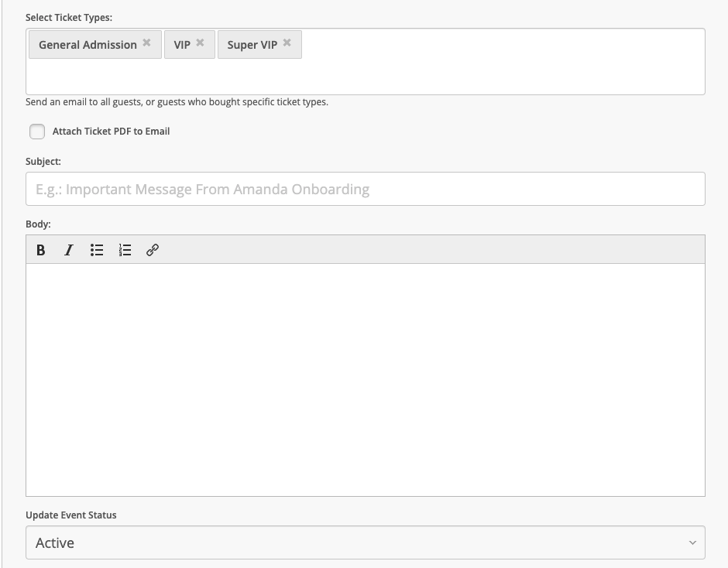The image size is (728, 568).
Task: Toggle italic formatting in body editor
Action: [69, 250]
